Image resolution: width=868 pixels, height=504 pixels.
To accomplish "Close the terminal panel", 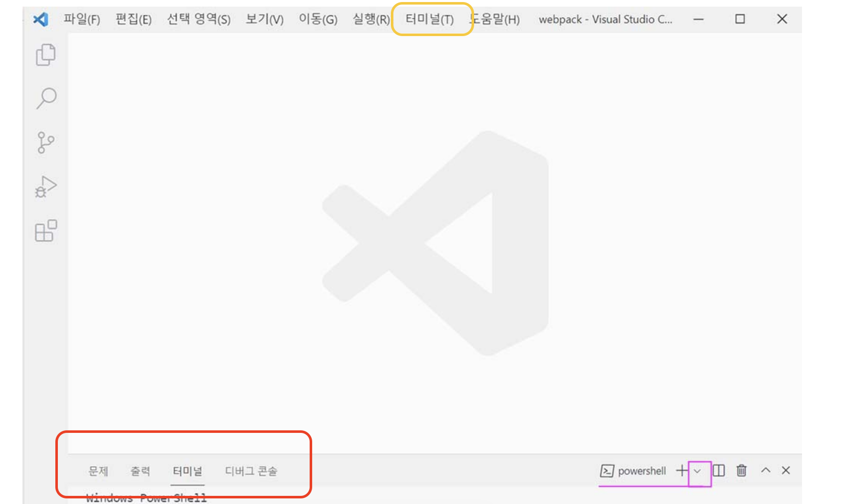I will coord(786,470).
